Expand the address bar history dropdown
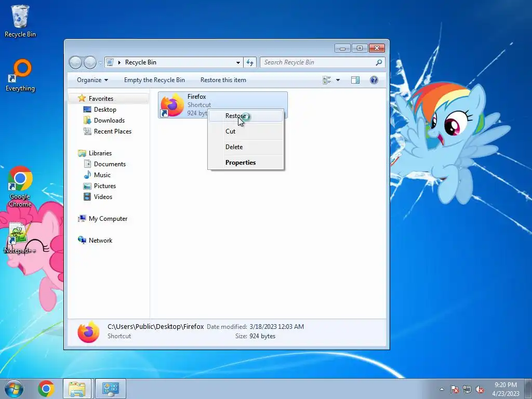 point(238,62)
